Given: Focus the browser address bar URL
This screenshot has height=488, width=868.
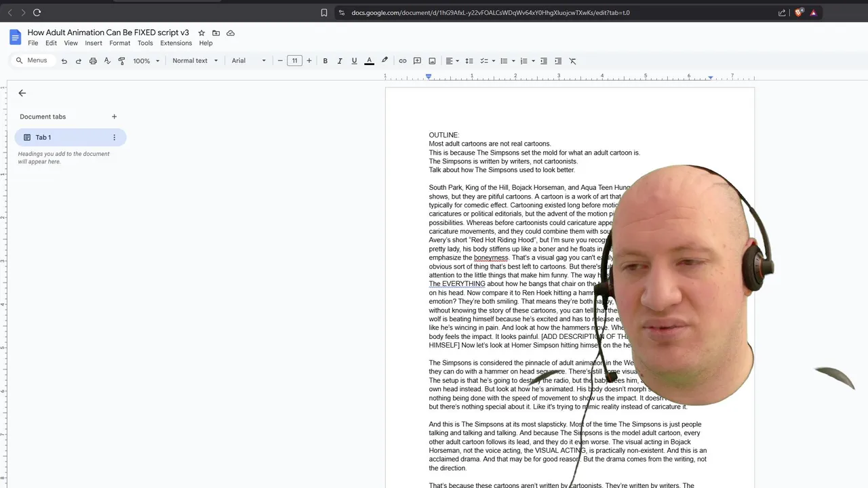Looking at the screenshot, I should [x=490, y=12].
